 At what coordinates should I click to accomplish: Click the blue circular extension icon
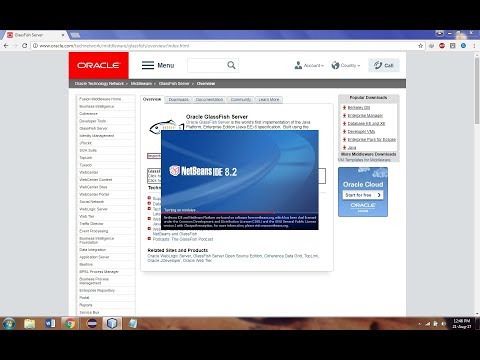click(463, 46)
